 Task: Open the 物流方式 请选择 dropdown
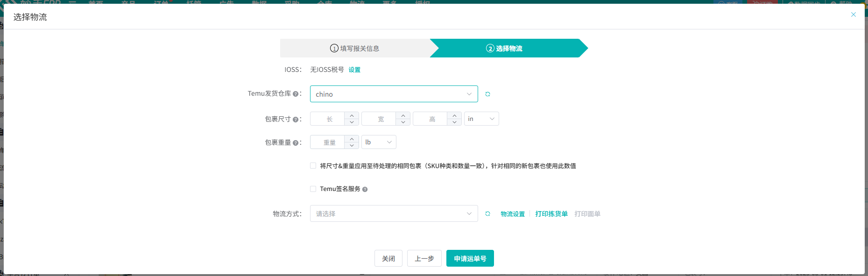pyautogui.click(x=394, y=213)
